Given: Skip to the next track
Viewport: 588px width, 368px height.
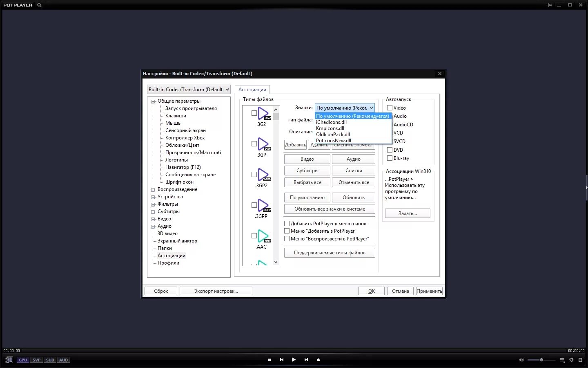Looking at the screenshot, I should [306, 360].
